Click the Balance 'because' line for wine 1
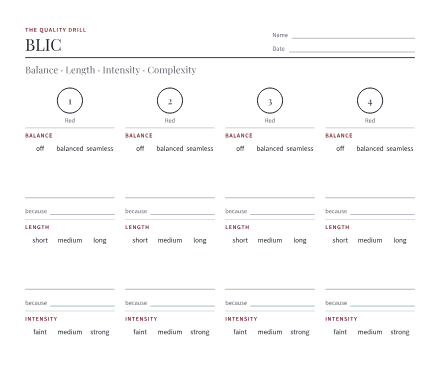440x373 pixels. 82,212
